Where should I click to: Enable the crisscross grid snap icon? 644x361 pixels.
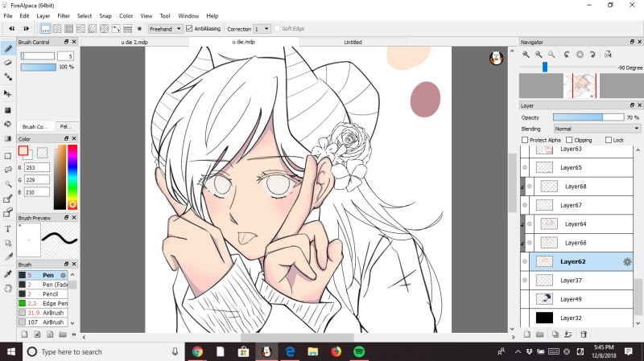click(x=68, y=29)
